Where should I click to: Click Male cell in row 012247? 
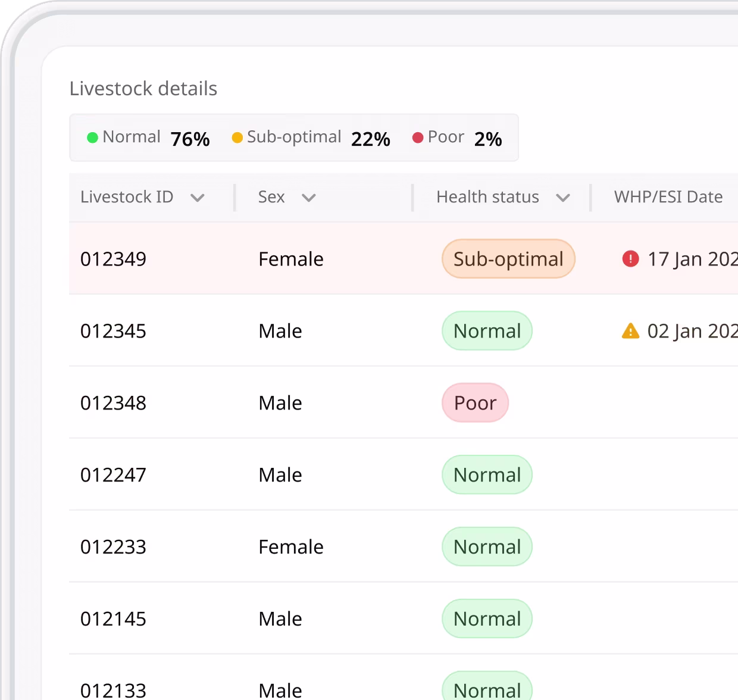click(280, 476)
